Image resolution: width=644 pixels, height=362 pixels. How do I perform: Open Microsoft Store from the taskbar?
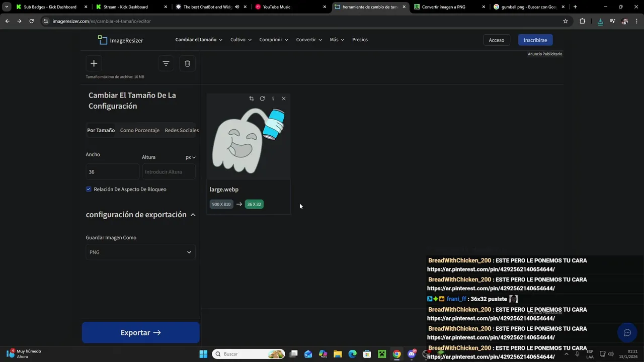pyautogui.click(x=367, y=354)
